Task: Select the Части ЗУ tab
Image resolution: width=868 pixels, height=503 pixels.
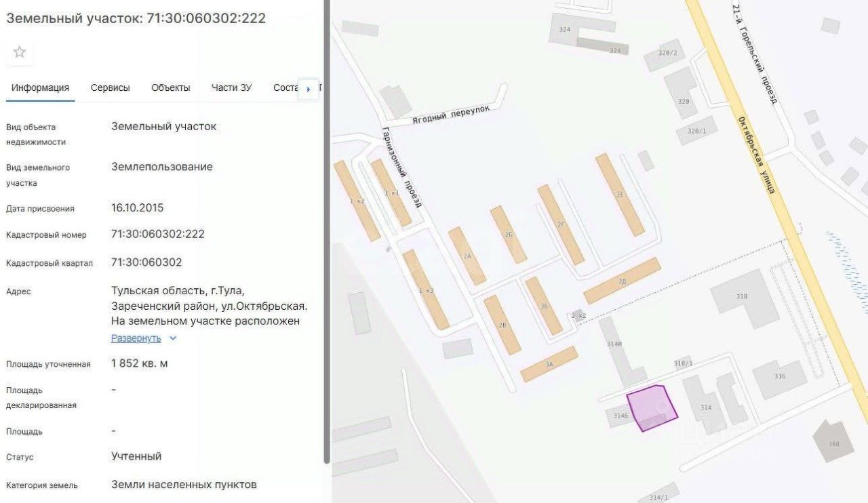Action: (231, 87)
